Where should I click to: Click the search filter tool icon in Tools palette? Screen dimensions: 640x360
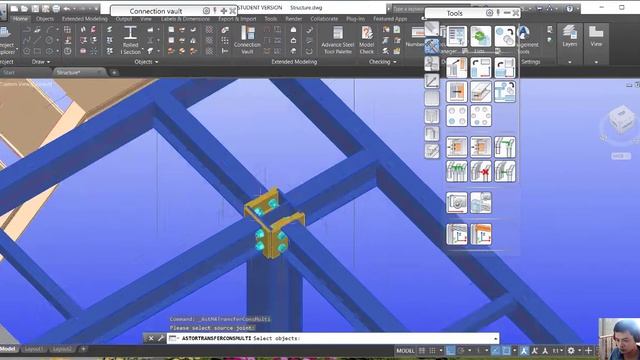coord(457,36)
